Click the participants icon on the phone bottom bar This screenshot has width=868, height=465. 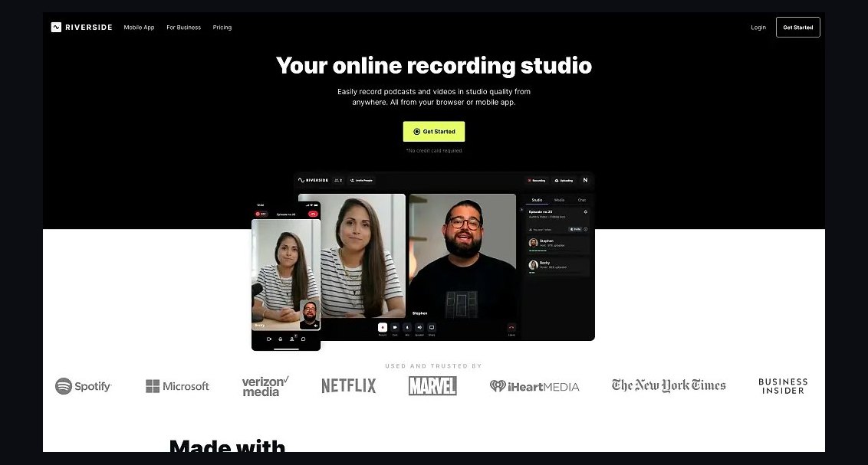(x=292, y=339)
